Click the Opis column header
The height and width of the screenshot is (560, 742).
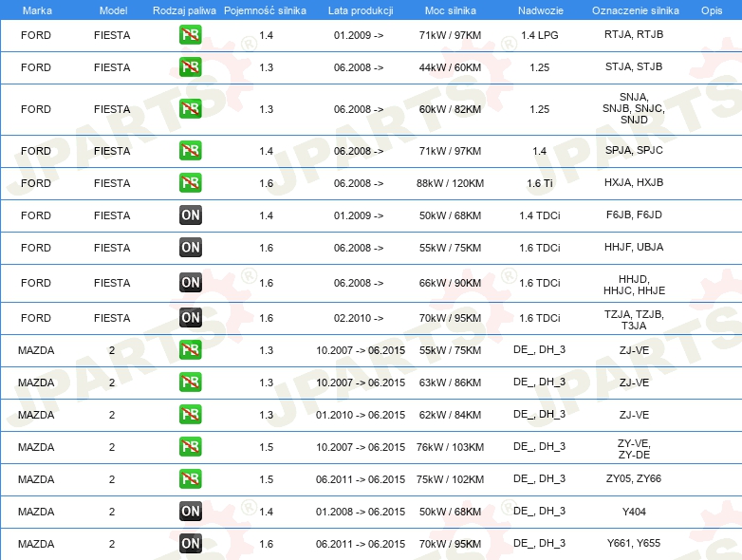click(x=712, y=10)
